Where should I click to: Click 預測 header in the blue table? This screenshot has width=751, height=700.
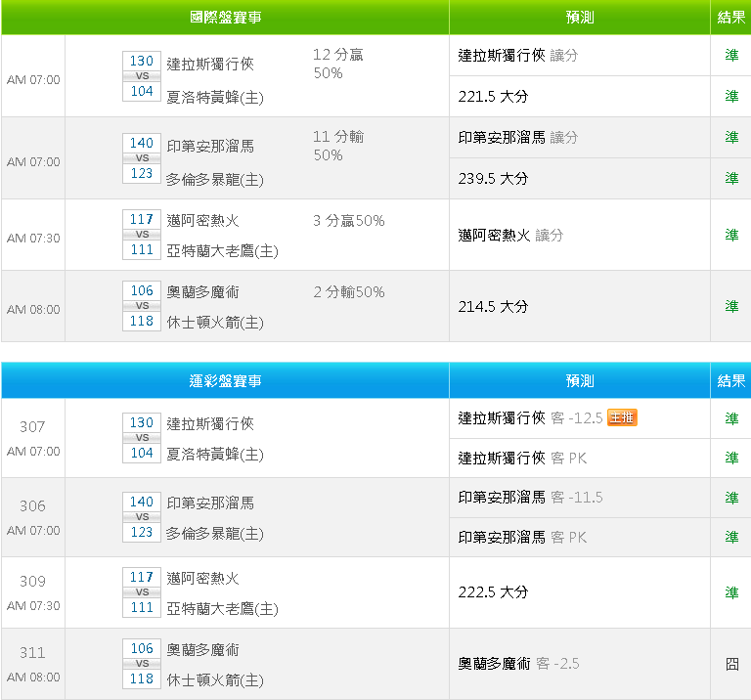[580, 381]
